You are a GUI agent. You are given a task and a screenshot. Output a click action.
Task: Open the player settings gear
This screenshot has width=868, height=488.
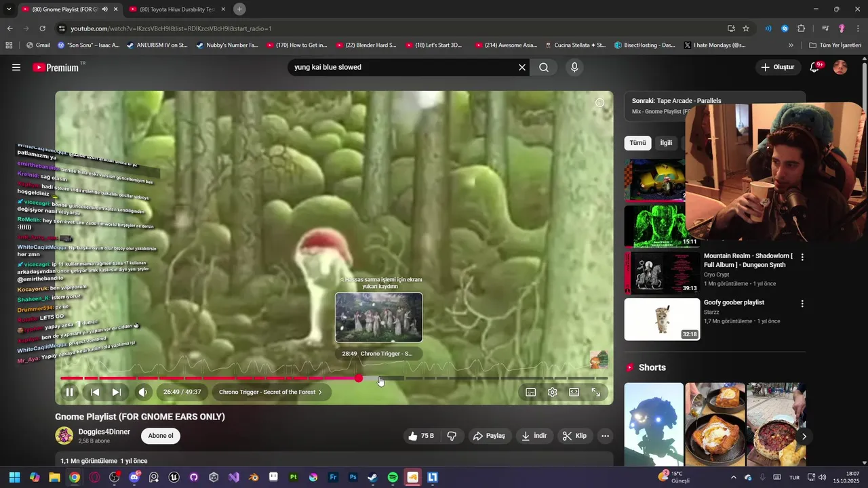tap(553, 392)
